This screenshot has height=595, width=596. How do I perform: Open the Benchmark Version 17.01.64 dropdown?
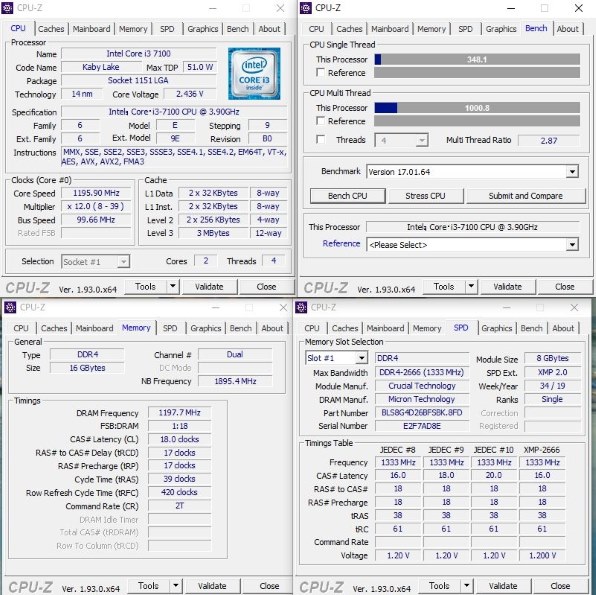click(x=472, y=172)
